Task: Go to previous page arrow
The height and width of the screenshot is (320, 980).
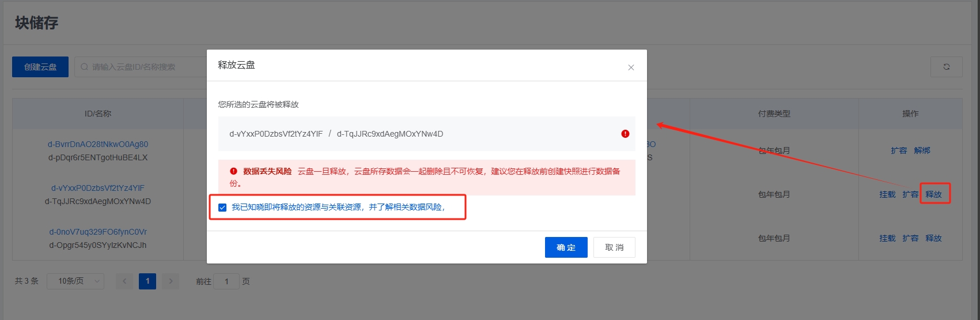Action: pos(124,281)
